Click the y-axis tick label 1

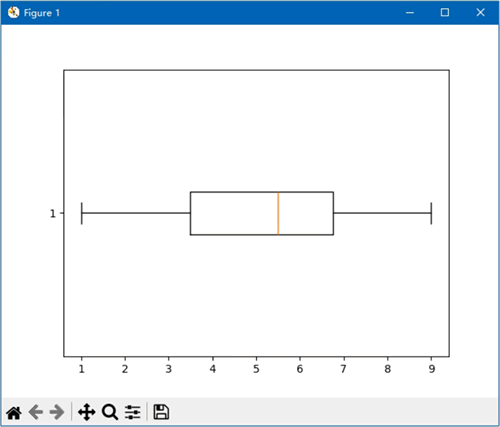pyautogui.click(x=53, y=213)
